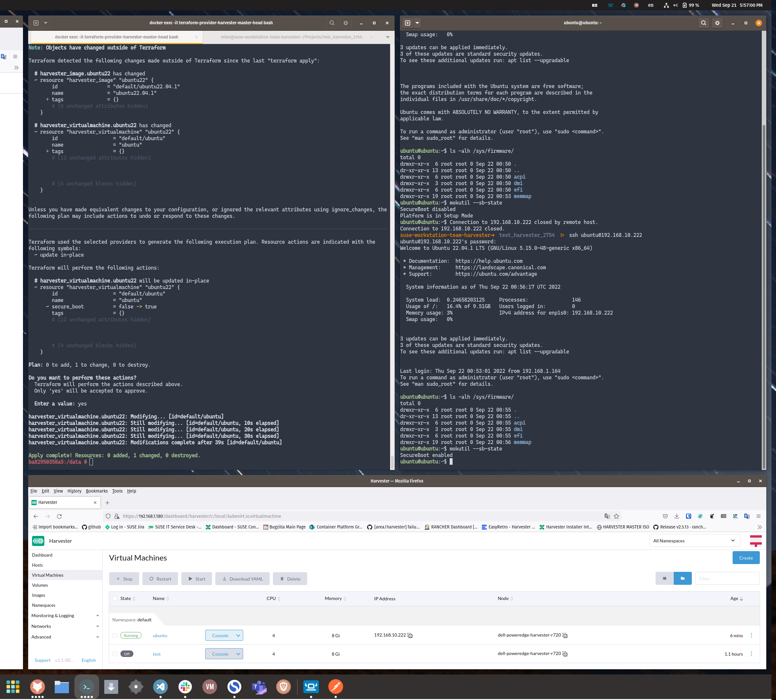Click inside the Filter input field
Image resolution: width=776 pixels, height=700 pixels.
pyautogui.click(x=726, y=578)
